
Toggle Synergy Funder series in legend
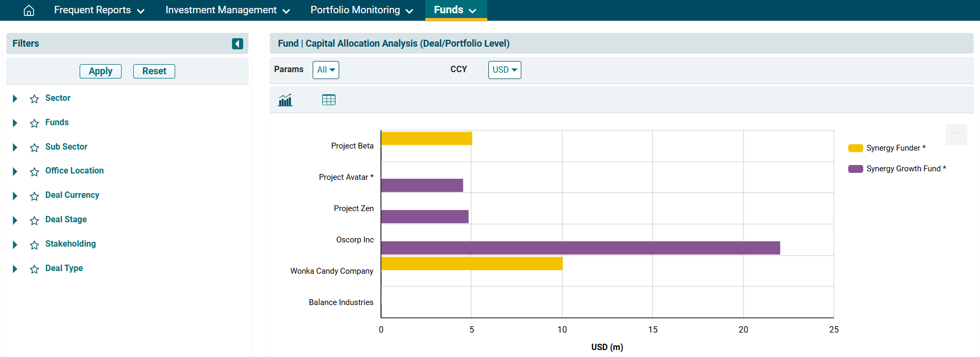click(887, 148)
